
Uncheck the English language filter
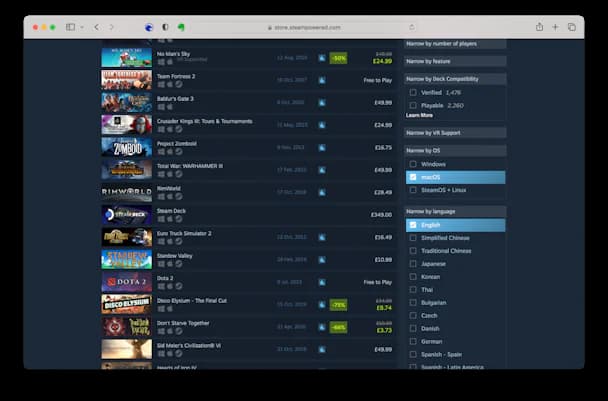point(413,225)
